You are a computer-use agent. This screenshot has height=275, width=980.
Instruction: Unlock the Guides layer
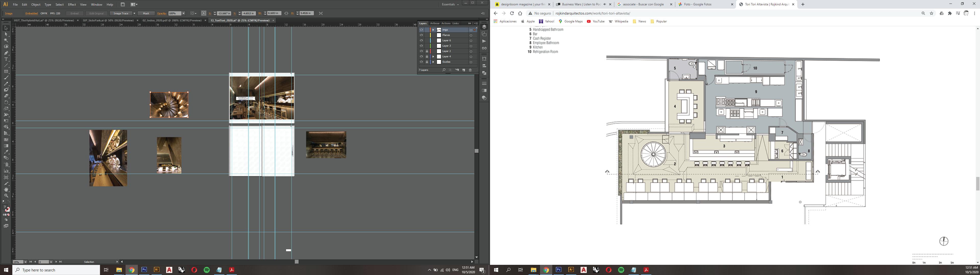427,62
